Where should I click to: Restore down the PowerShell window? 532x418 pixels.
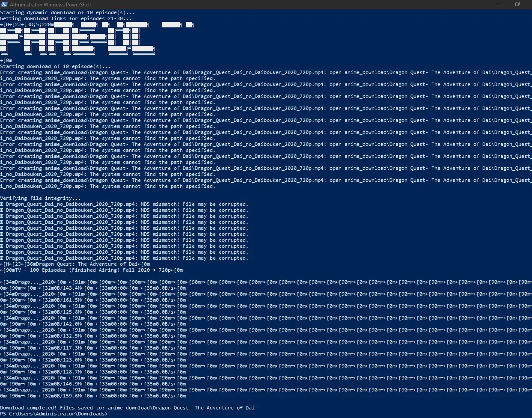tap(517, 4)
